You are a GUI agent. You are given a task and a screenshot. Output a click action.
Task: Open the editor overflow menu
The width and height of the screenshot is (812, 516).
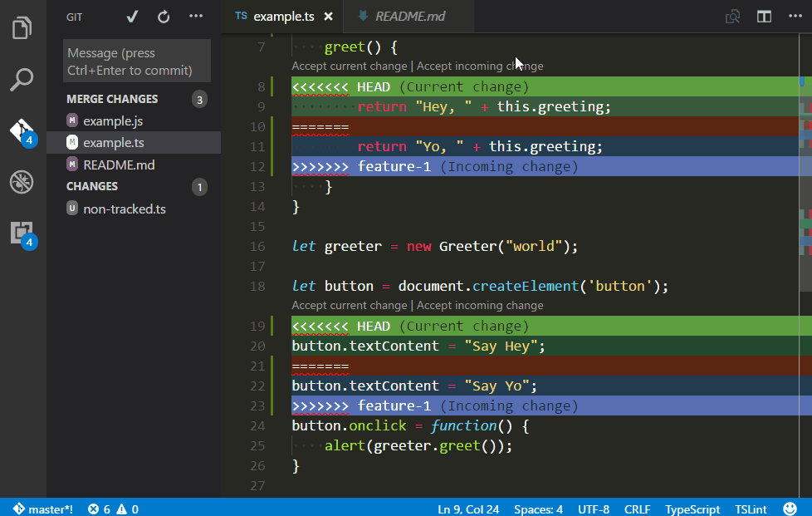(x=794, y=16)
